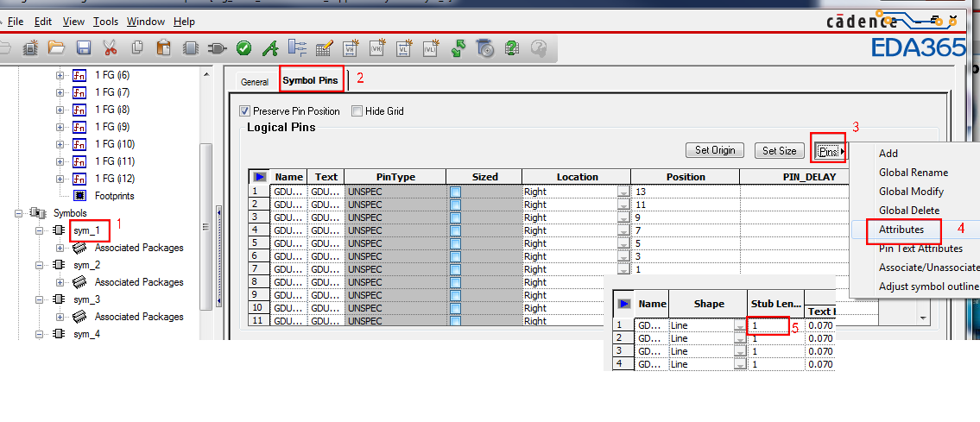This screenshot has height=422, width=980.
Task: Select sym_3 in the symbols tree
Action: [87, 299]
